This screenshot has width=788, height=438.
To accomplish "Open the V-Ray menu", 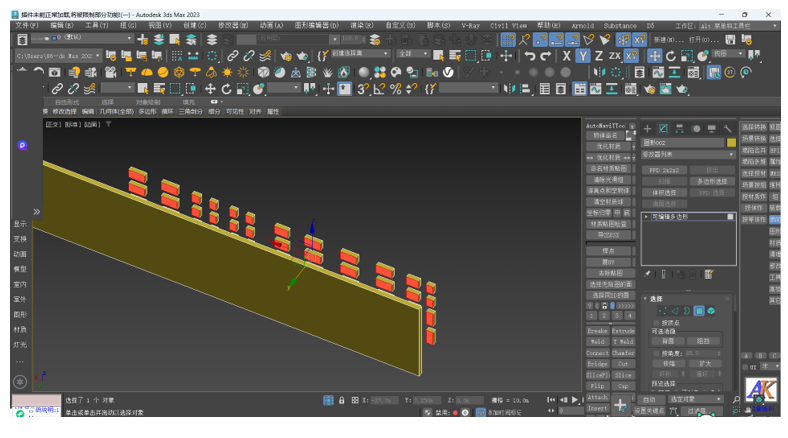I will 470,26.
